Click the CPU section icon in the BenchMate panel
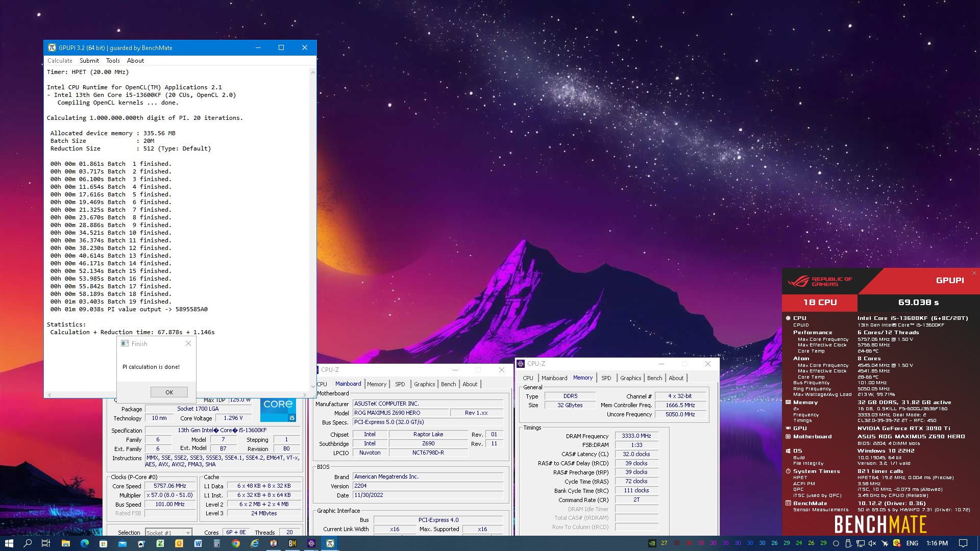The image size is (980, 551). click(788, 318)
